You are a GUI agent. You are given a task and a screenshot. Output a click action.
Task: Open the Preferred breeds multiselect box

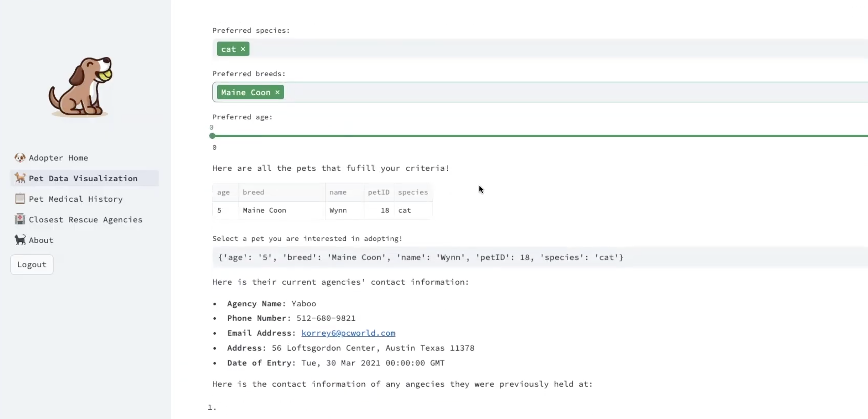(515, 92)
